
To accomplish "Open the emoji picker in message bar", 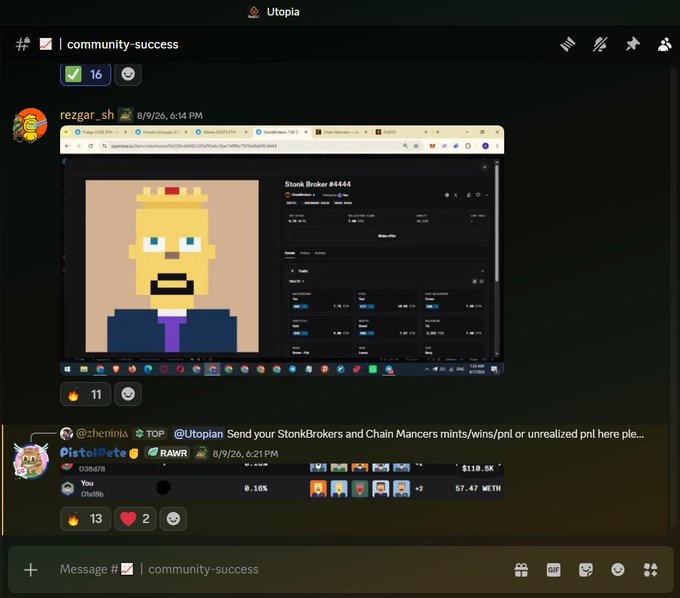I will pyautogui.click(x=618, y=569).
